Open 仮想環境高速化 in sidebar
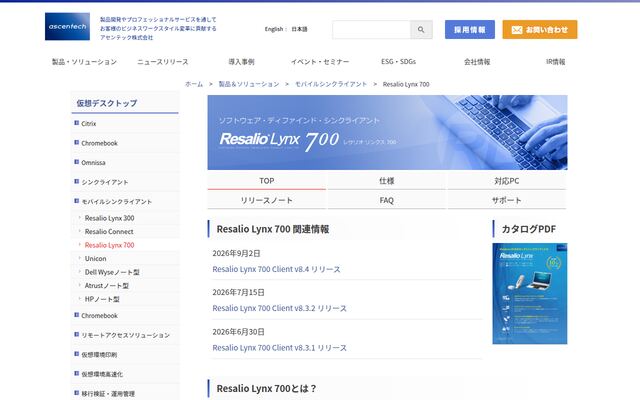Screen dimensions: 640x400 (x=102, y=374)
